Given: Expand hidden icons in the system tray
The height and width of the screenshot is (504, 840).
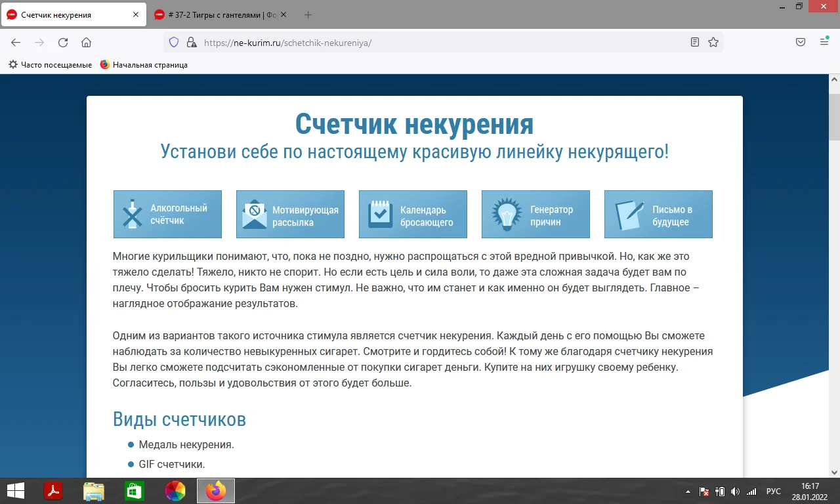Looking at the screenshot, I should click(687, 490).
